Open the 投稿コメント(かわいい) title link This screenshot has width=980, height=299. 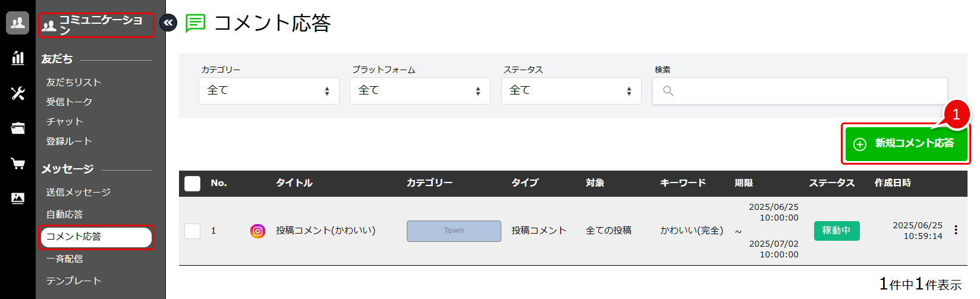[x=325, y=231]
